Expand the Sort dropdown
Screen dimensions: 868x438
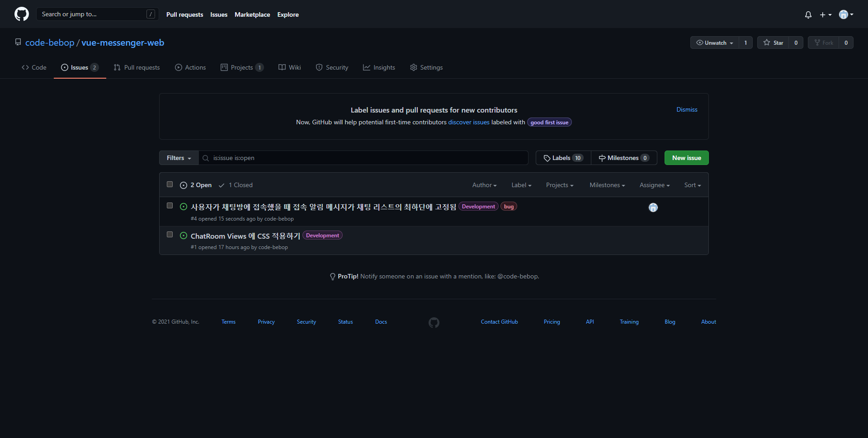point(693,185)
